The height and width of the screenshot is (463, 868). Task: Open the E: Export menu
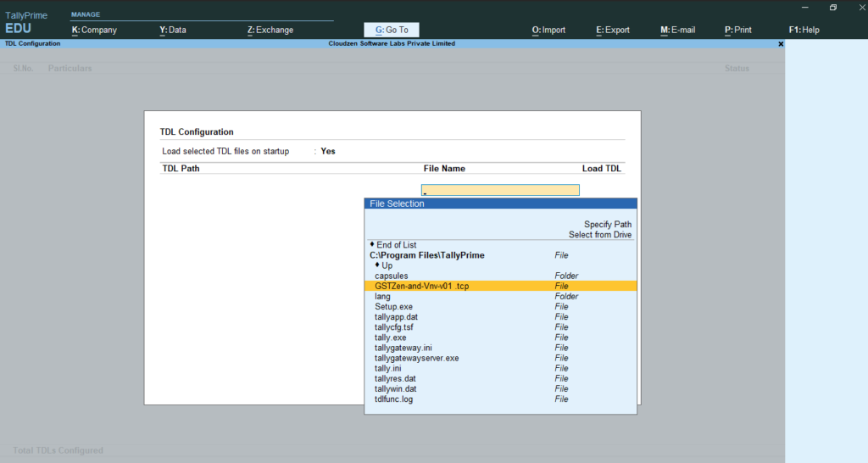[613, 30]
